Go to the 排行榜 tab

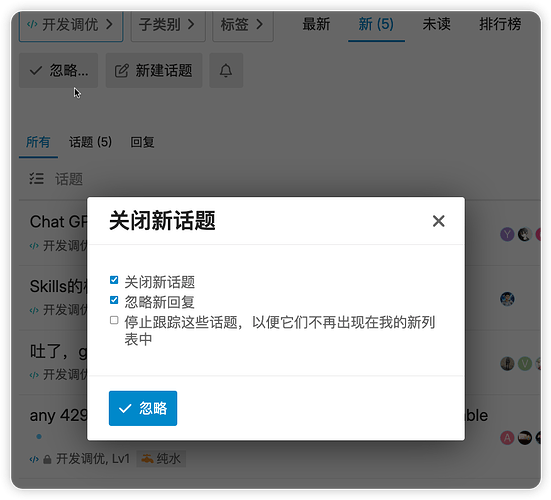[500, 25]
